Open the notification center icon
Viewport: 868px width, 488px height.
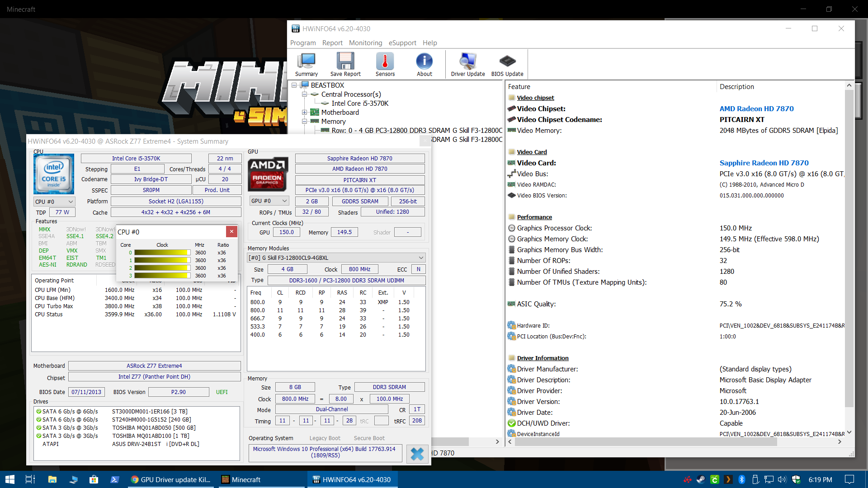click(849, 479)
